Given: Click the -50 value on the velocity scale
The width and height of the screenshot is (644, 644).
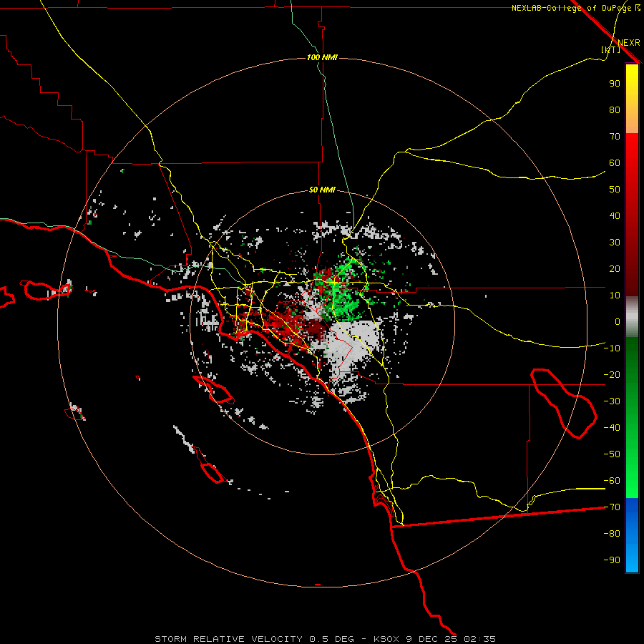Looking at the screenshot, I should click(x=613, y=454).
